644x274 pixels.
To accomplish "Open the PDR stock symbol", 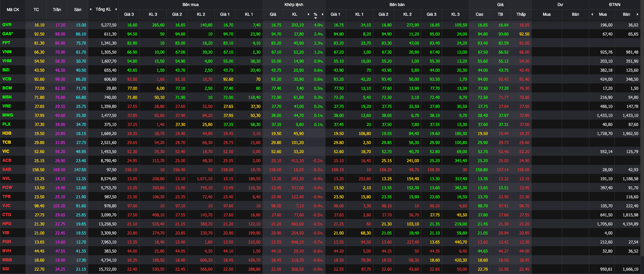I will [7, 242].
